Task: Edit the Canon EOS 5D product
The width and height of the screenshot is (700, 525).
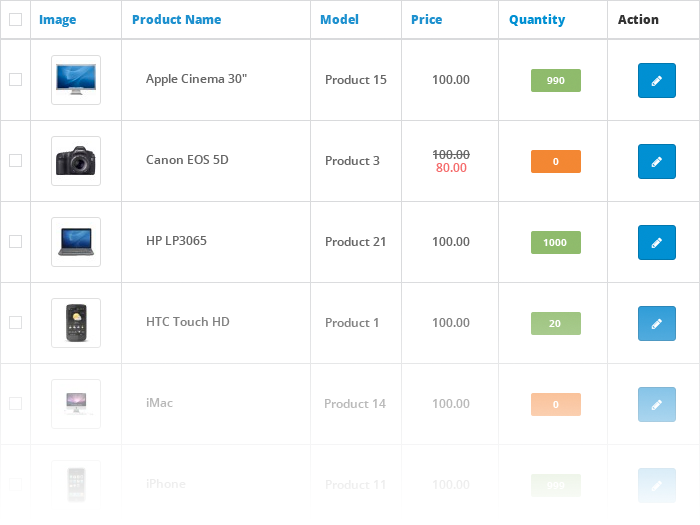Action: (x=656, y=161)
